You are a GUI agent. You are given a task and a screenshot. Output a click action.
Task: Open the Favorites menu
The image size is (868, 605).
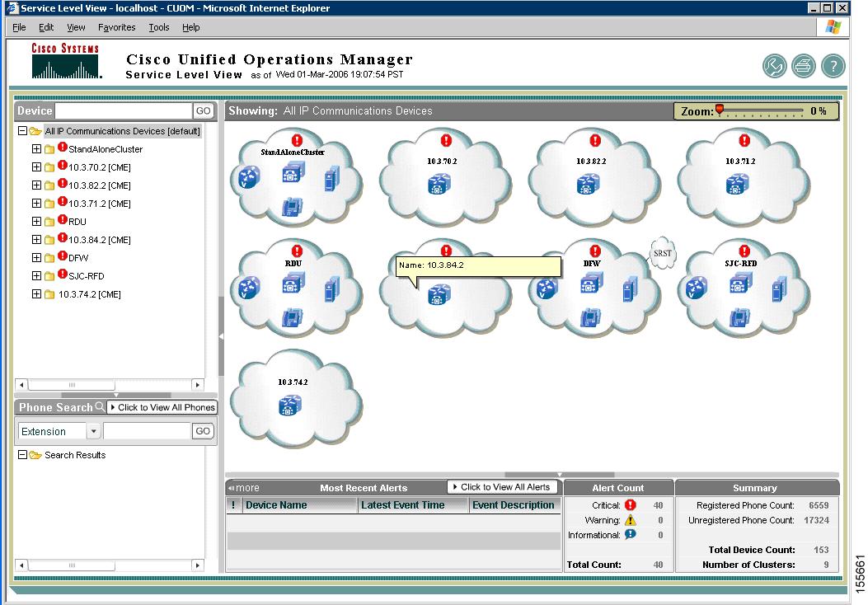(x=116, y=27)
